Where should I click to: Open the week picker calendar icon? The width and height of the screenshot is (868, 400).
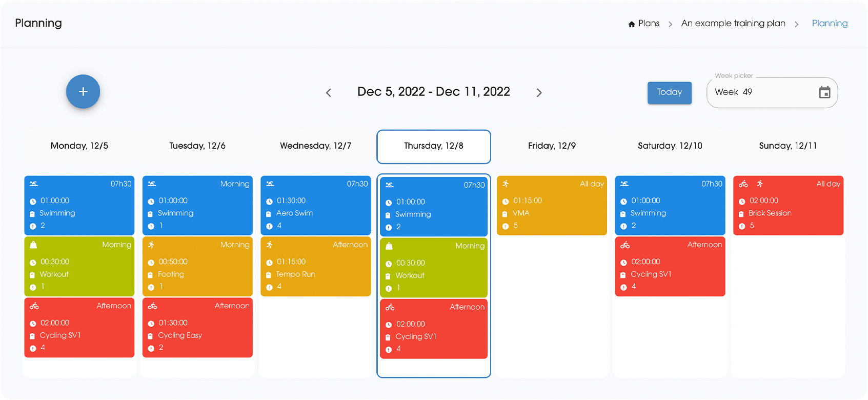point(824,92)
